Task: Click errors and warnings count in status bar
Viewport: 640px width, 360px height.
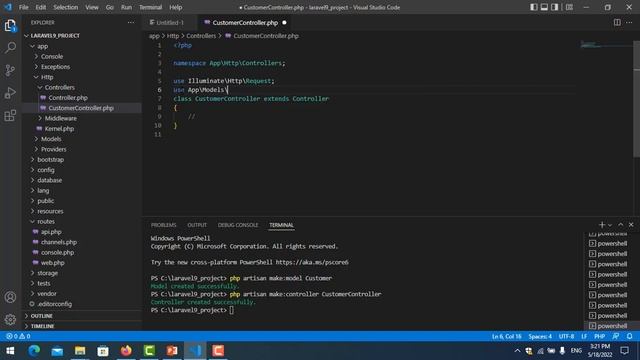Action: [18, 336]
